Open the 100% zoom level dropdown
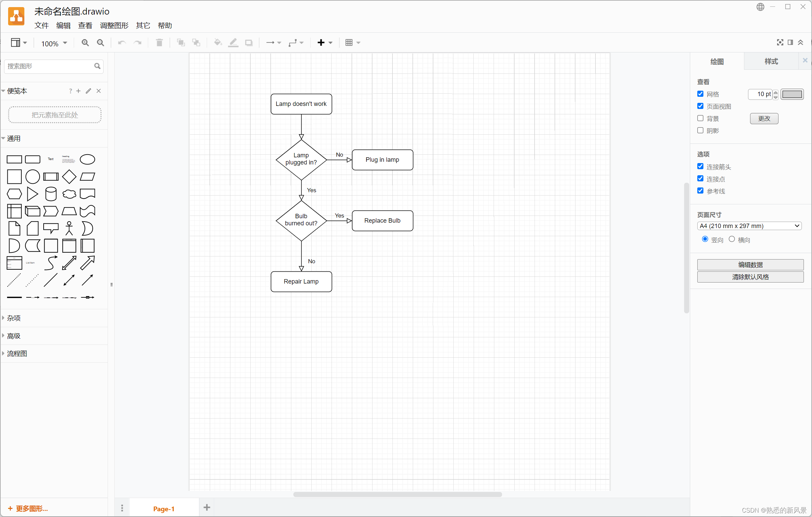 54,43
